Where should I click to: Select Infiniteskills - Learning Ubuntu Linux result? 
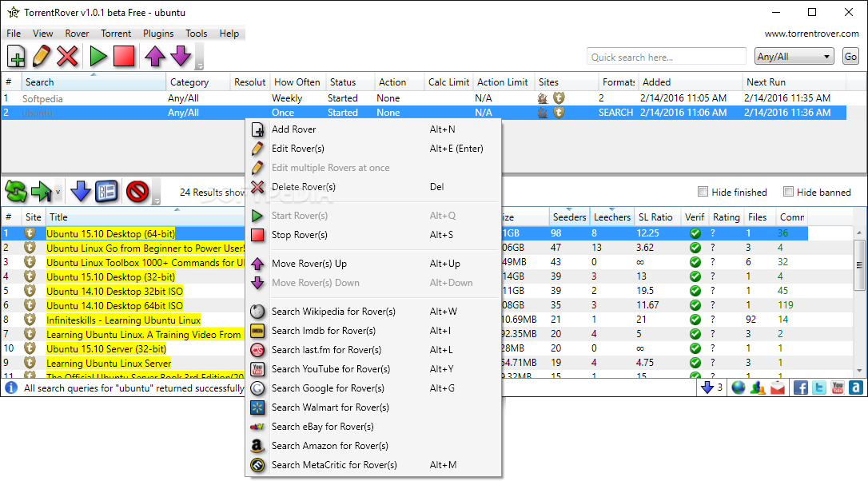click(123, 320)
